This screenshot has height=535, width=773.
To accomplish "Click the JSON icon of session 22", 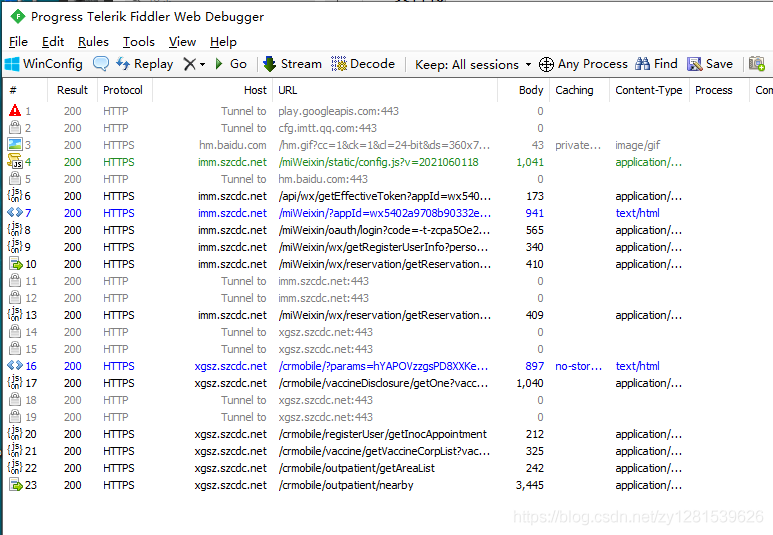I will pyautogui.click(x=15, y=467).
